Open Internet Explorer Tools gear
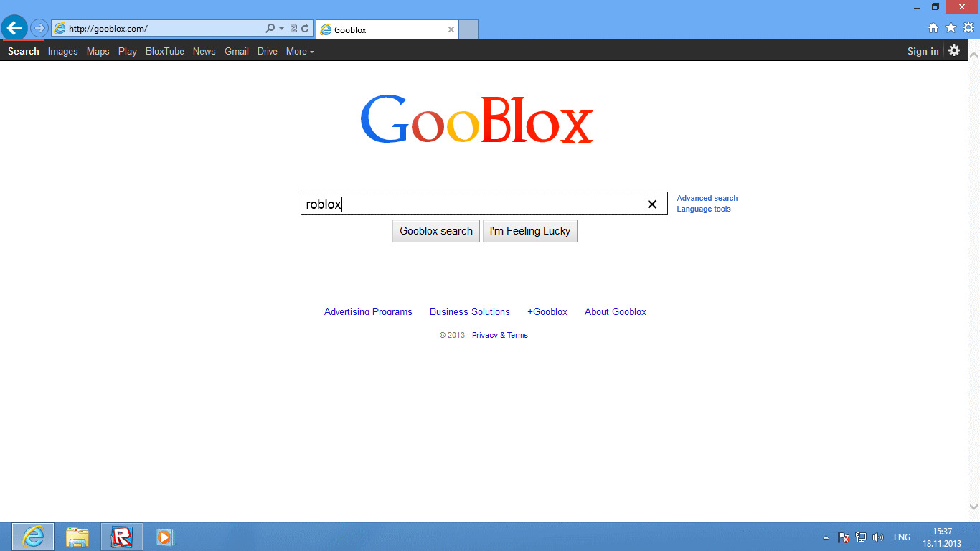 click(969, 28)
